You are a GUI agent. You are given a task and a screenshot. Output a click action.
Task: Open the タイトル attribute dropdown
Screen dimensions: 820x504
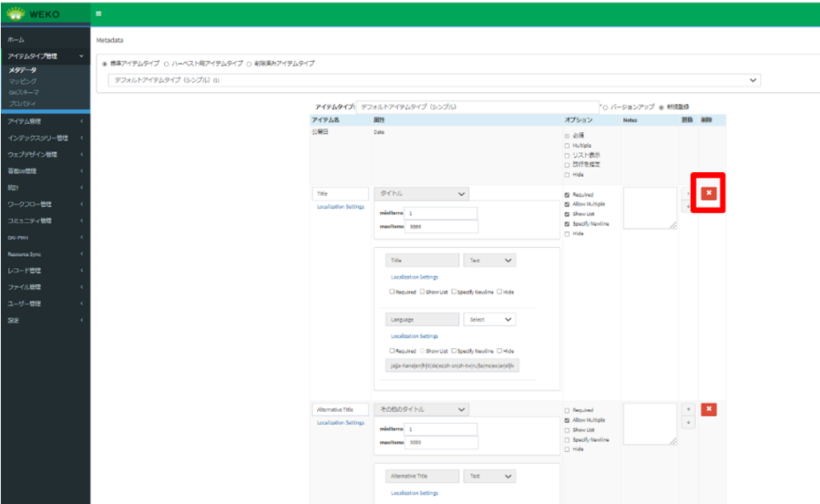pyautogui.click(x=421, y=194)
